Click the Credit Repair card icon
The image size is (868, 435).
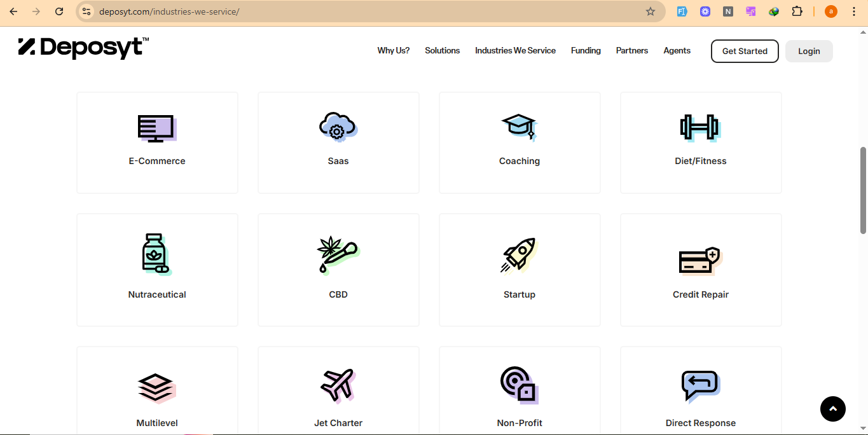(x=699, y=260)
